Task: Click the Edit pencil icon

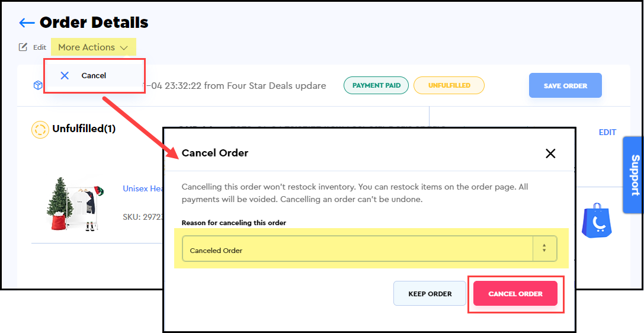Action: click(23, 47)
